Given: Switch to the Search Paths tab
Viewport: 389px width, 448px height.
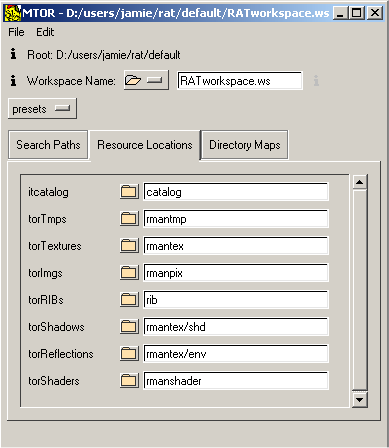Looking at the screenshot, I should click(48, 145).
